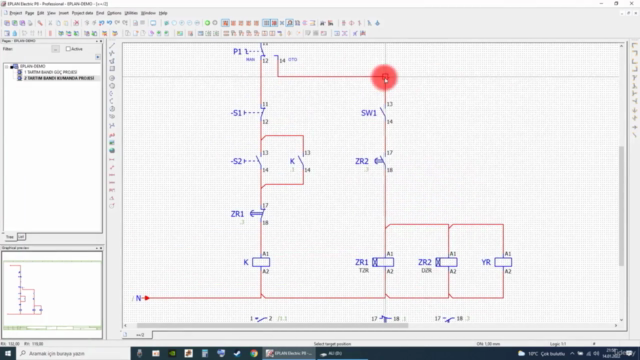Open the Project data menu
Viewport: 640px width, 360px height.
82,13
